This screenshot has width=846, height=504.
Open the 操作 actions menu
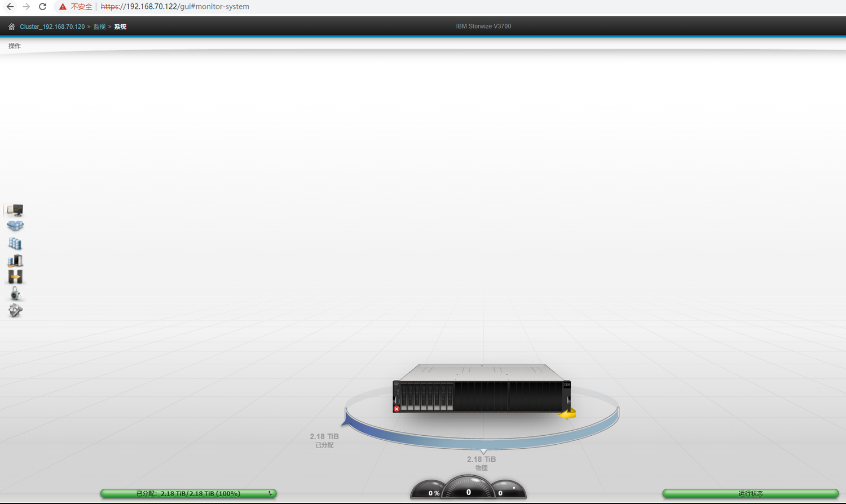pyautogui.click(x=15, y=46)
